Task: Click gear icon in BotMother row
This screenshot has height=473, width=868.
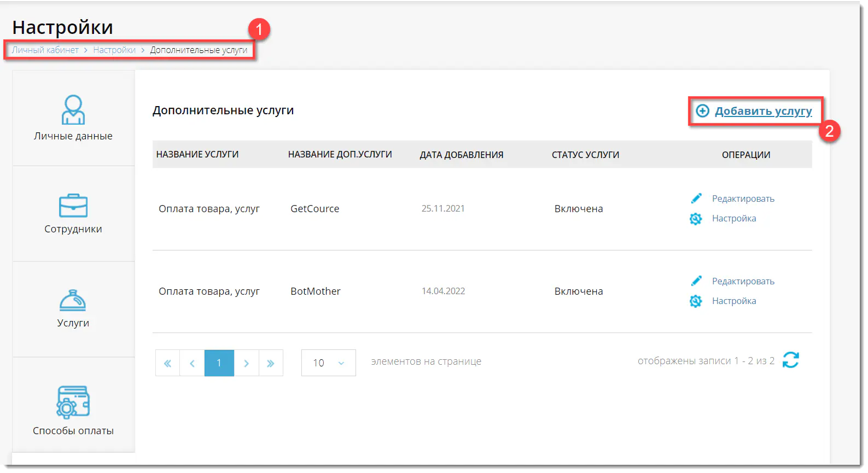Action: (x=696, y=301)
